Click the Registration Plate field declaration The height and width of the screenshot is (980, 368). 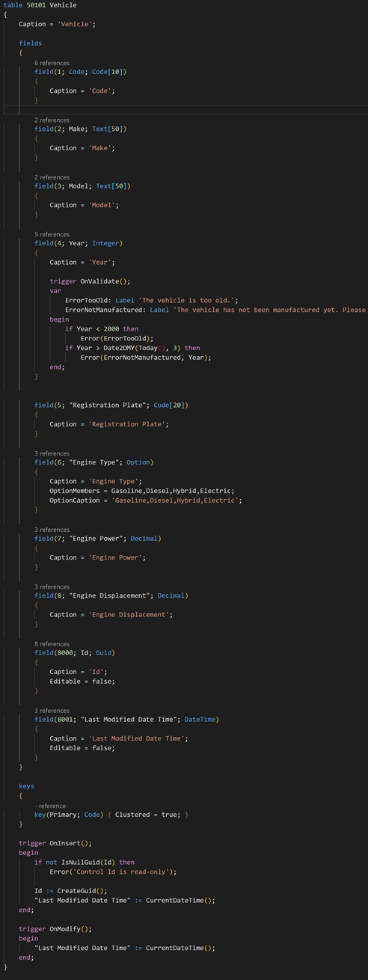pos(111,405)
